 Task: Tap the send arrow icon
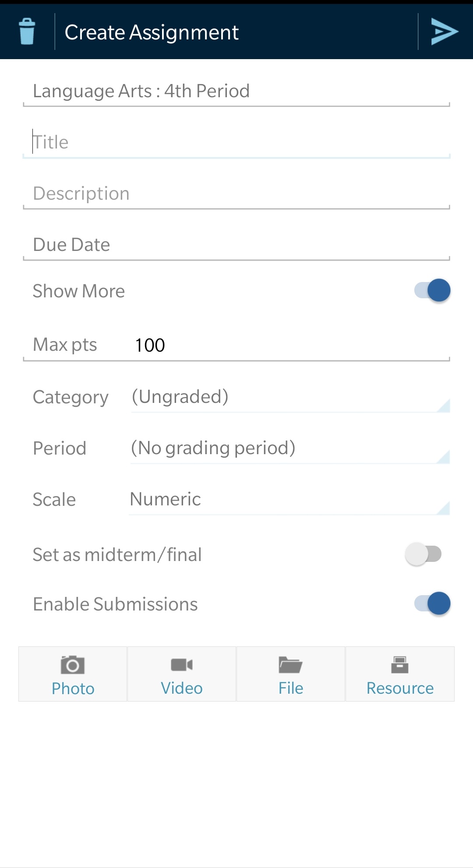[444, 32]
